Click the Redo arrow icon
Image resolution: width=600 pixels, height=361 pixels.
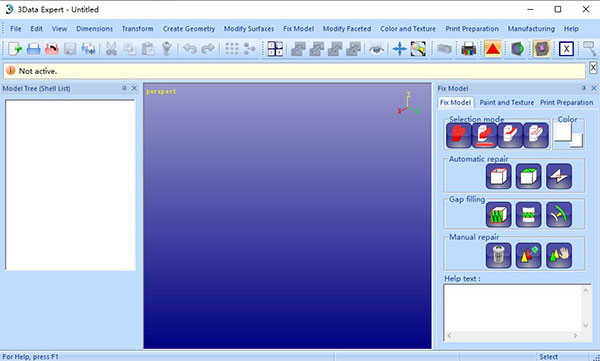tap(208, 49)
